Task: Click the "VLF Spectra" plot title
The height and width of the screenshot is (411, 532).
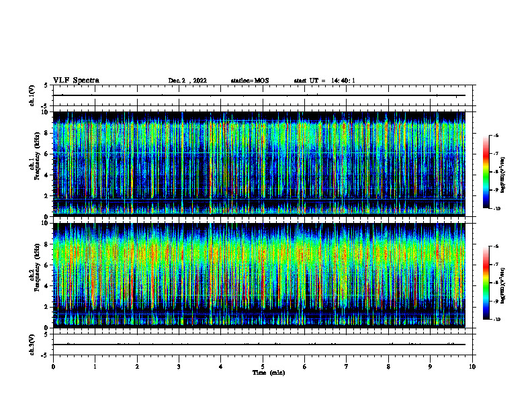Action: [77, 81]
